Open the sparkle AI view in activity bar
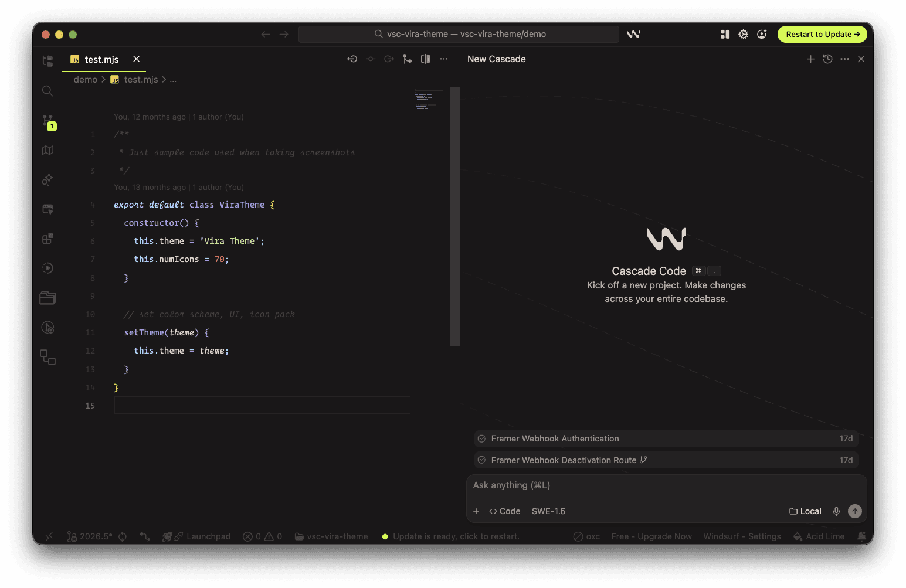Viewport: 906px width, 588px height. pos(48,179)
